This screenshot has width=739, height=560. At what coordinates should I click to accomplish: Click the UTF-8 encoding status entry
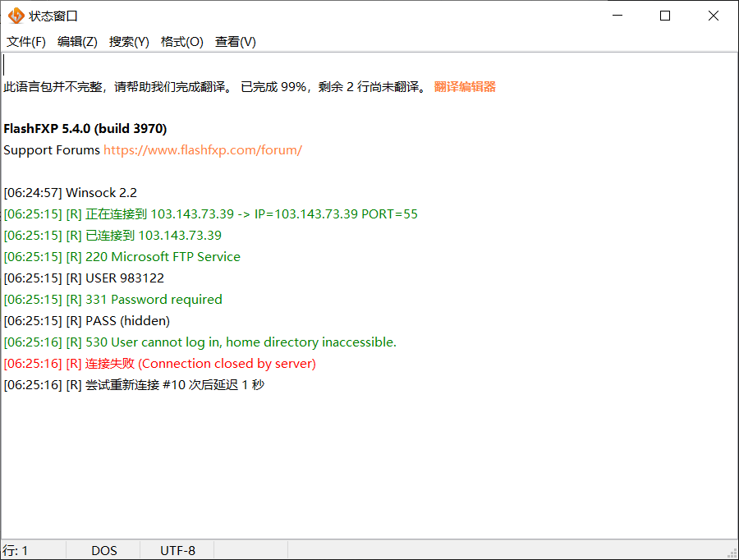pyautogui.click(x=177, y=551)
